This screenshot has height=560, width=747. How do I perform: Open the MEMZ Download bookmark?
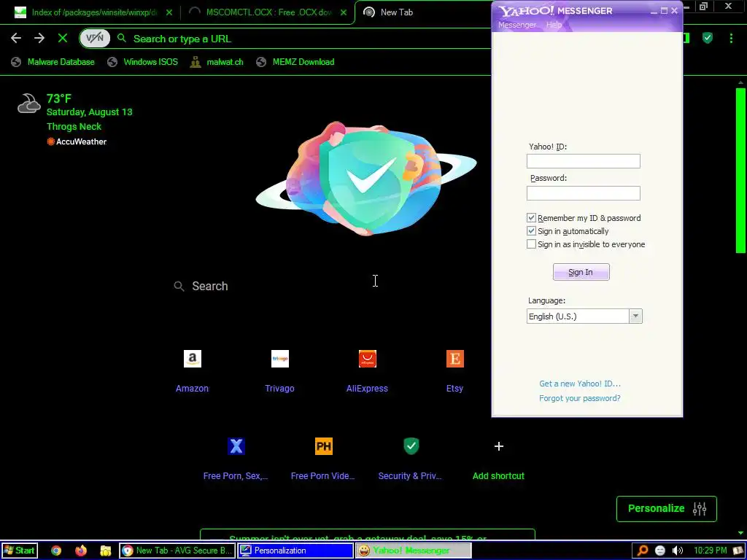(x=295, y=62)
